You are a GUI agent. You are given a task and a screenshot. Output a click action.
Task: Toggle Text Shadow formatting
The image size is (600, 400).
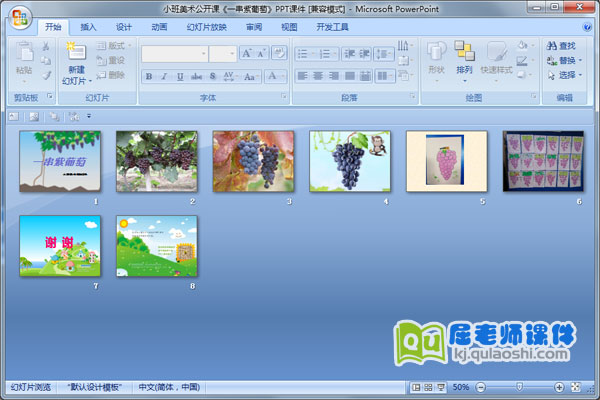coord(213,76)
